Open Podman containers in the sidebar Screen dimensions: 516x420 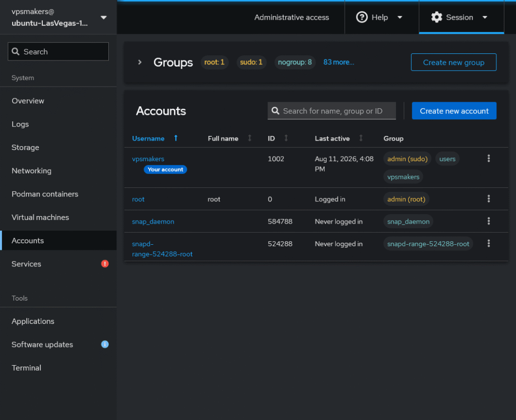tap(58, 194)
